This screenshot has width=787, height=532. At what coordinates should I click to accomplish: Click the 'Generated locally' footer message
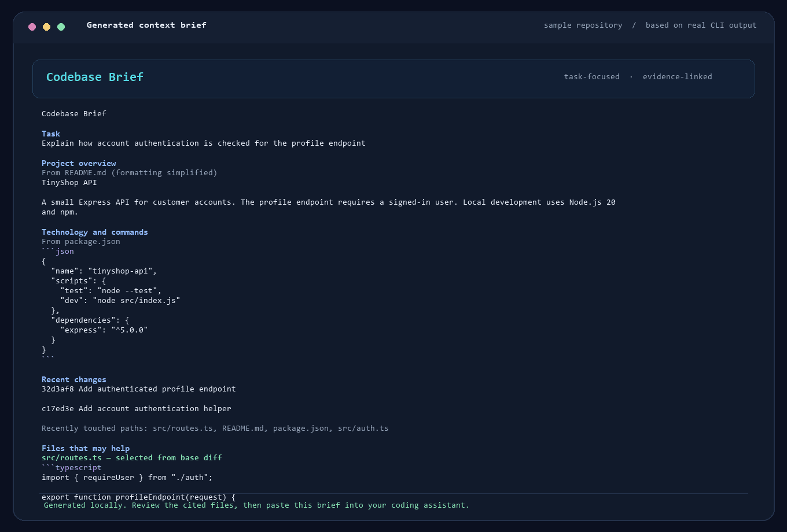point(257,505)
